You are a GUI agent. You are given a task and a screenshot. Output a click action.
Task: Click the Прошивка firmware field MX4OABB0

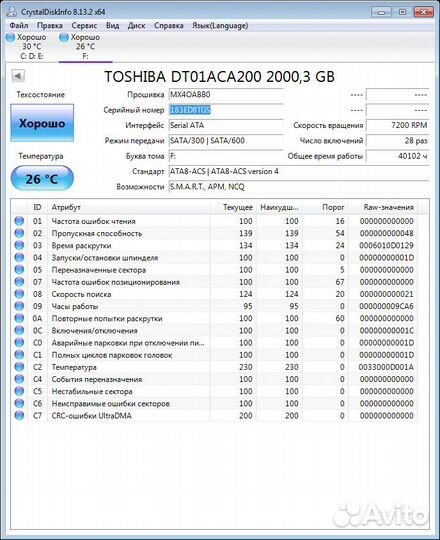(226, 94)
